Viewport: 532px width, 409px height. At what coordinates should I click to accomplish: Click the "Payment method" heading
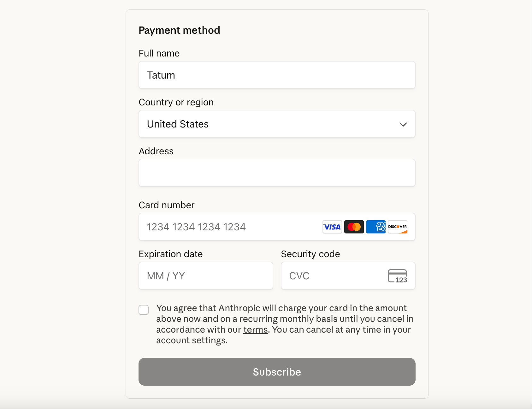click(x=179, y=30)
